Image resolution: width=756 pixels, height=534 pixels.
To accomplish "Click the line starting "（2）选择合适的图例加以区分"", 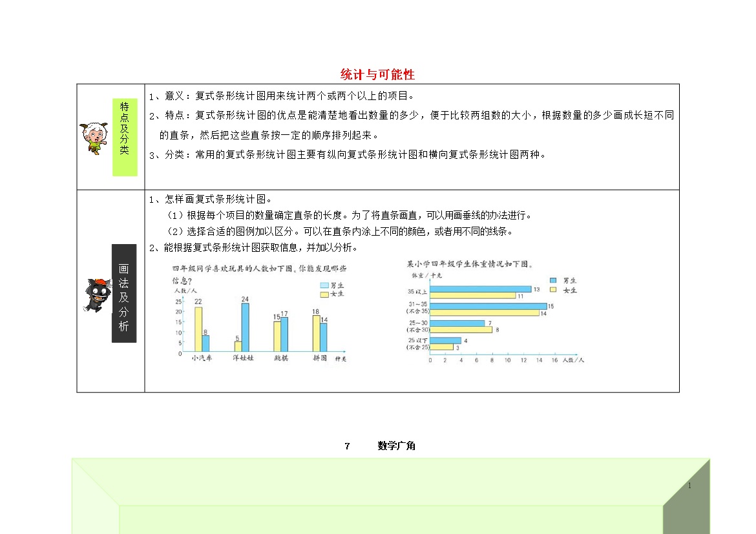I will point(339,231).
